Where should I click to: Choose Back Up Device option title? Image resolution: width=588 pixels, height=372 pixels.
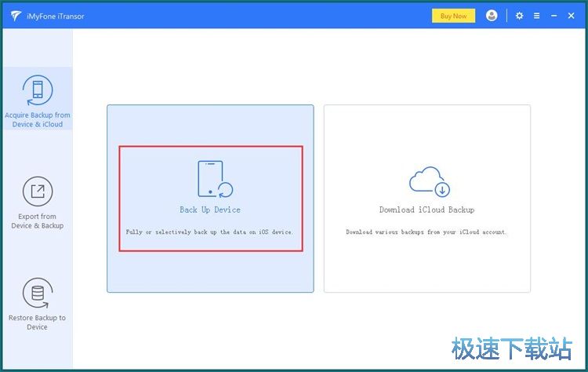click(x=210, y=210)
